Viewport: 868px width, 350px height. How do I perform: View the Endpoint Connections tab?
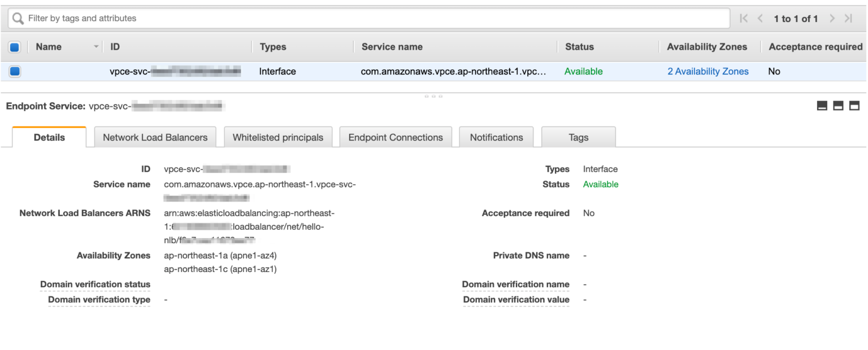tap(396, 137)
